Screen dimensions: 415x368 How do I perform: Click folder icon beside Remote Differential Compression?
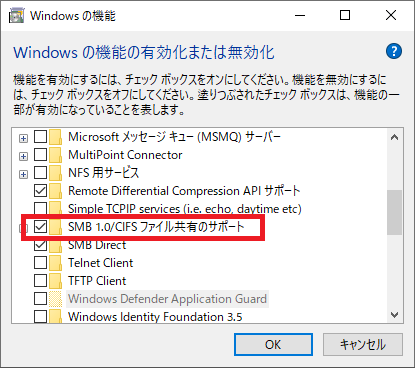pyautogui.click(x=55, y=191)
